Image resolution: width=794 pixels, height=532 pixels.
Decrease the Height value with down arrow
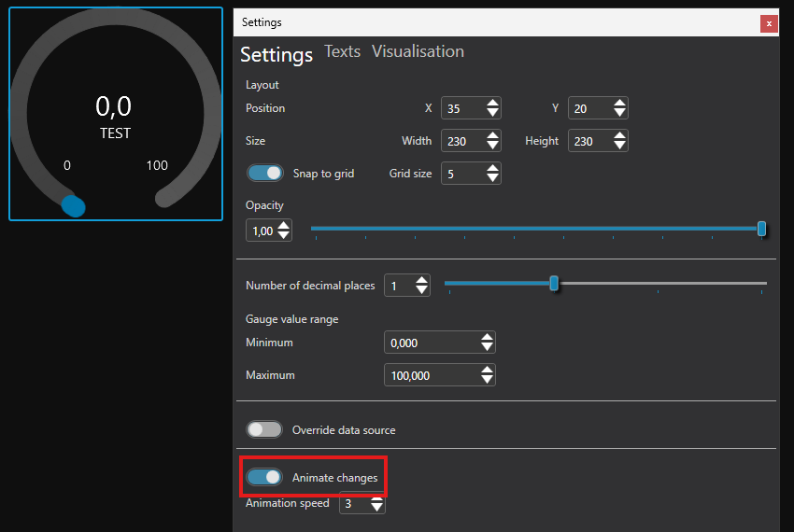(620, 147)
